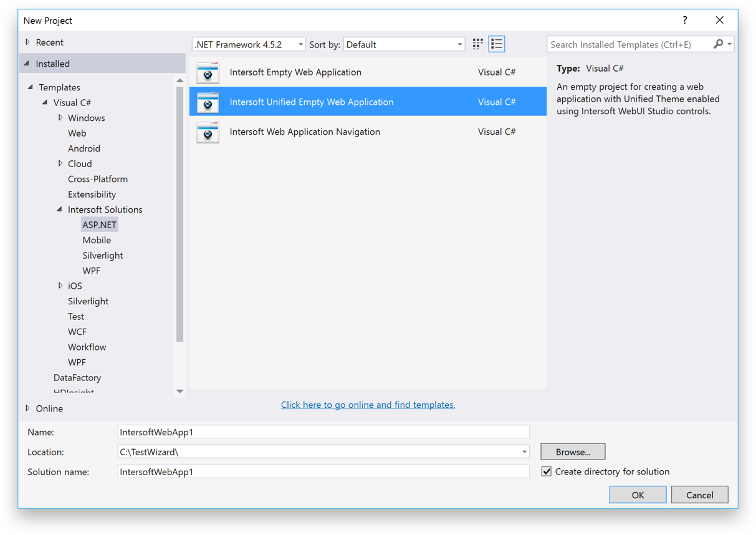This screenshot has height=535, width=756.
Task: Select the Workflow template category
Action: [x=87, y=347]
